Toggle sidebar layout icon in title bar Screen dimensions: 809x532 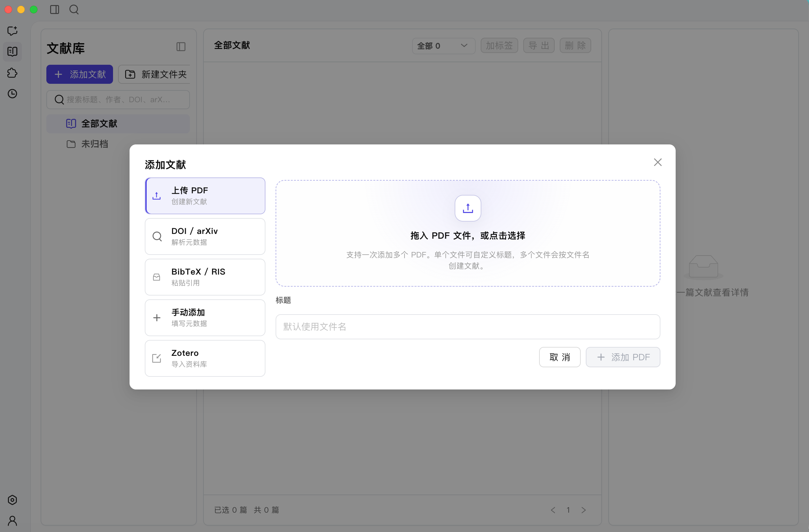point(54,10)
